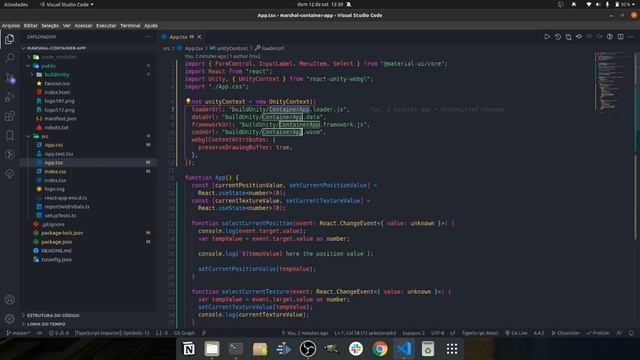Open Visual Studio Code app menu in top bar
This screenshot has width=640, height=360.
[67, 4]
